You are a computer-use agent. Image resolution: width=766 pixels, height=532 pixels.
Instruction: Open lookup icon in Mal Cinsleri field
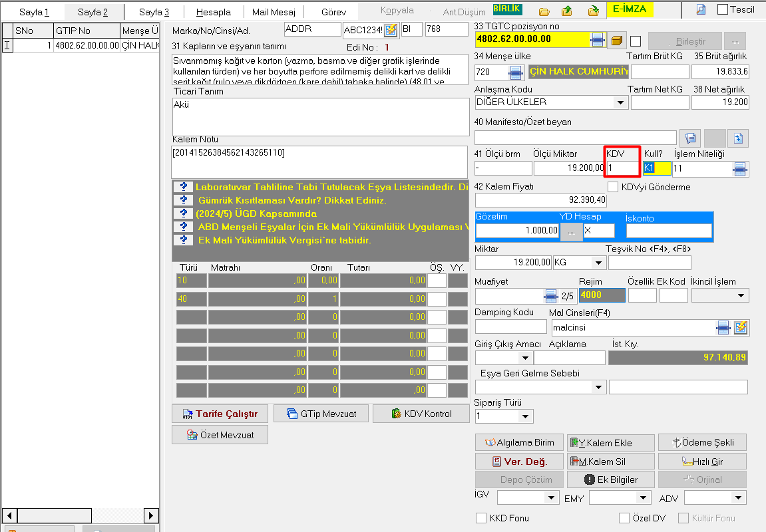coord(723,327)
